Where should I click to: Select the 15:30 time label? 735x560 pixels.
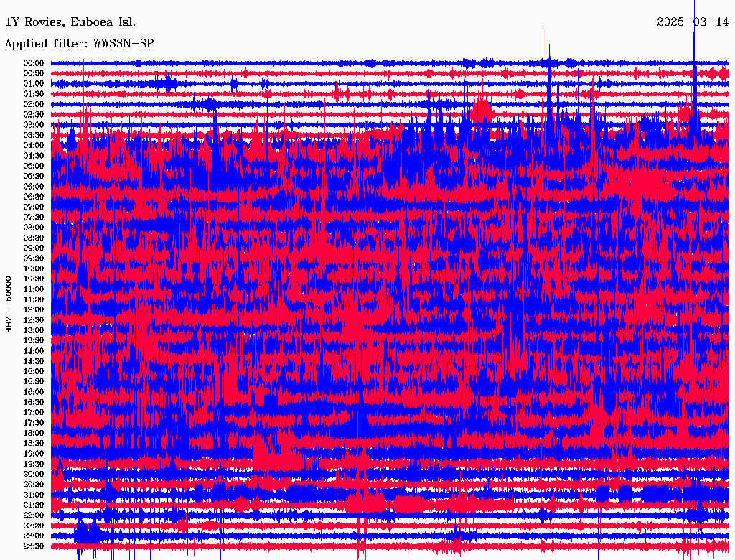(33, 382)
